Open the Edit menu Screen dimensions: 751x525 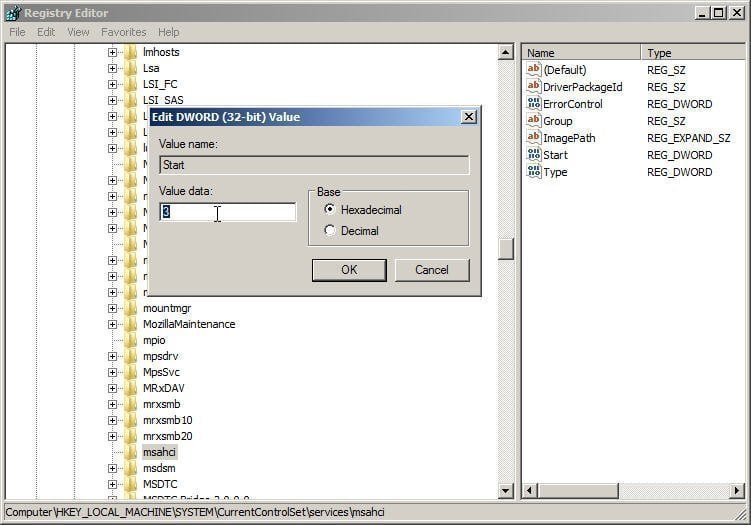[46, 32]
